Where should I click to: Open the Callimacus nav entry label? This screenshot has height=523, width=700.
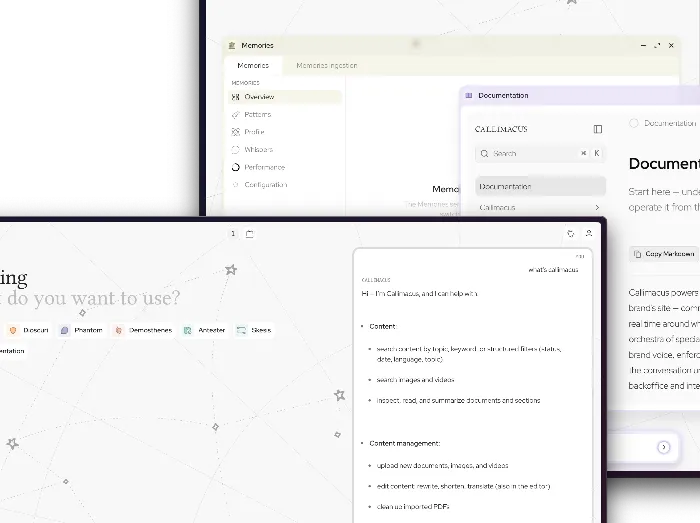(x=497, y=208)
